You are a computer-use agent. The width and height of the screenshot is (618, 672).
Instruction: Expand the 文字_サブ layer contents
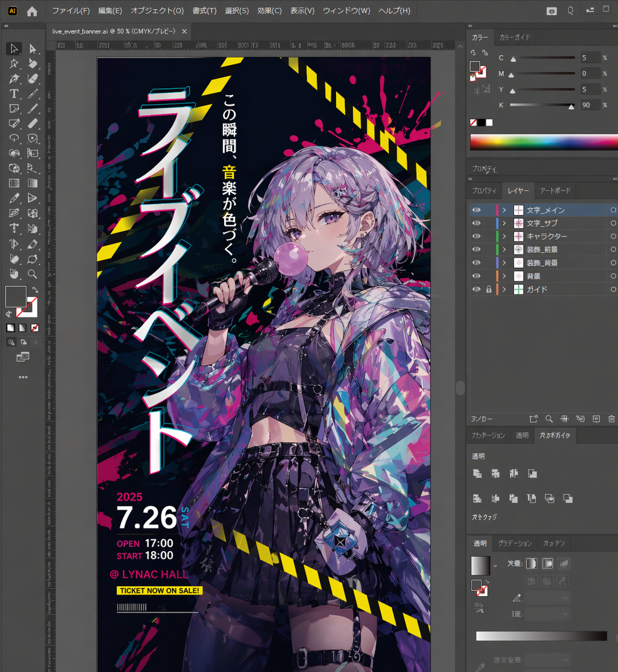504,223
